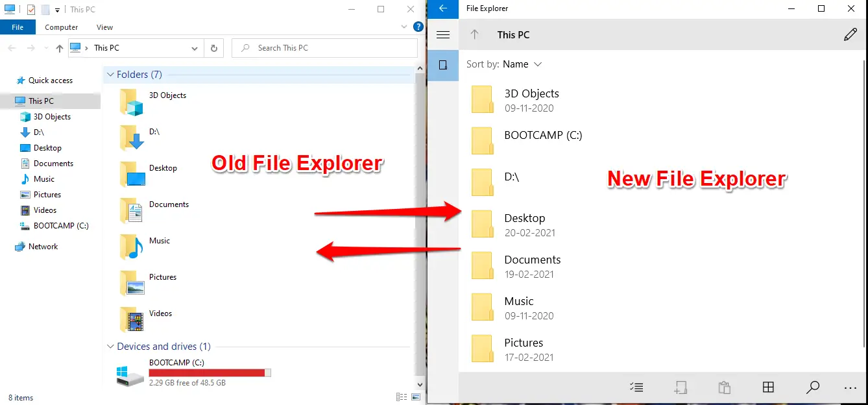
Task: Select Quick access in navigation pane
Action: point(51,80)
